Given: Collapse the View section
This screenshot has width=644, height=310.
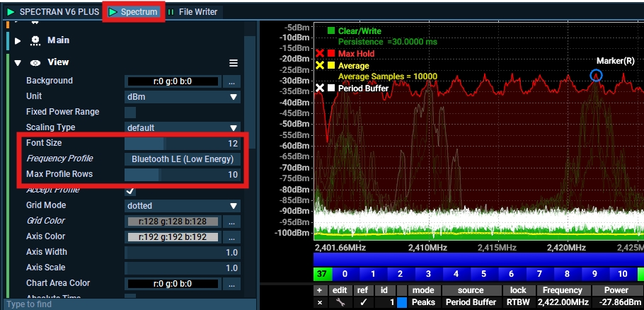Looking at the screenshot, I should (x=18, y=63).
